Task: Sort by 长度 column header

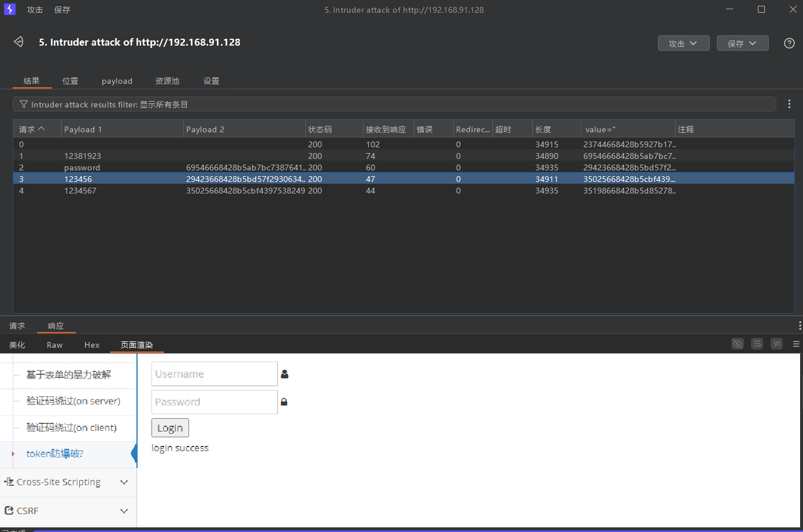Action: tap(557, 129)
